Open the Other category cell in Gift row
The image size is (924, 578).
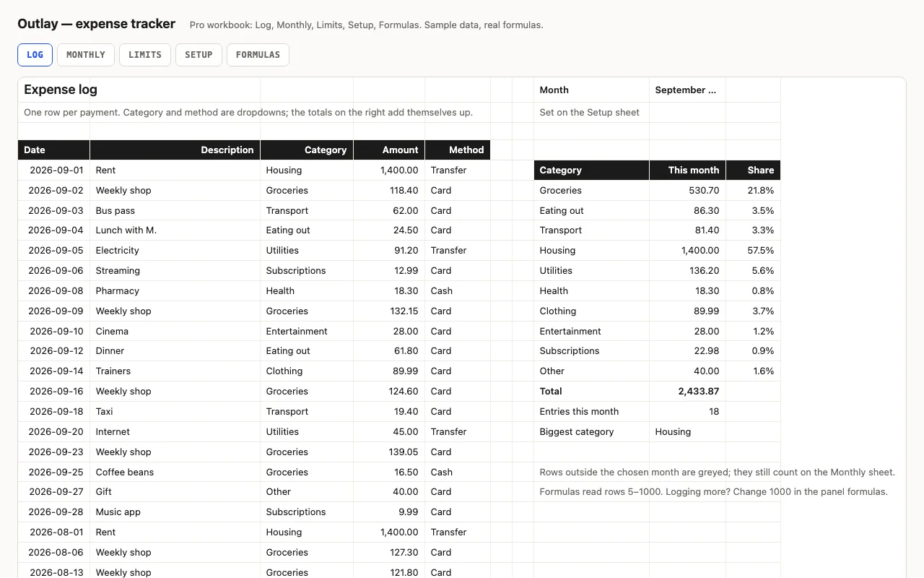coord(307,492)
